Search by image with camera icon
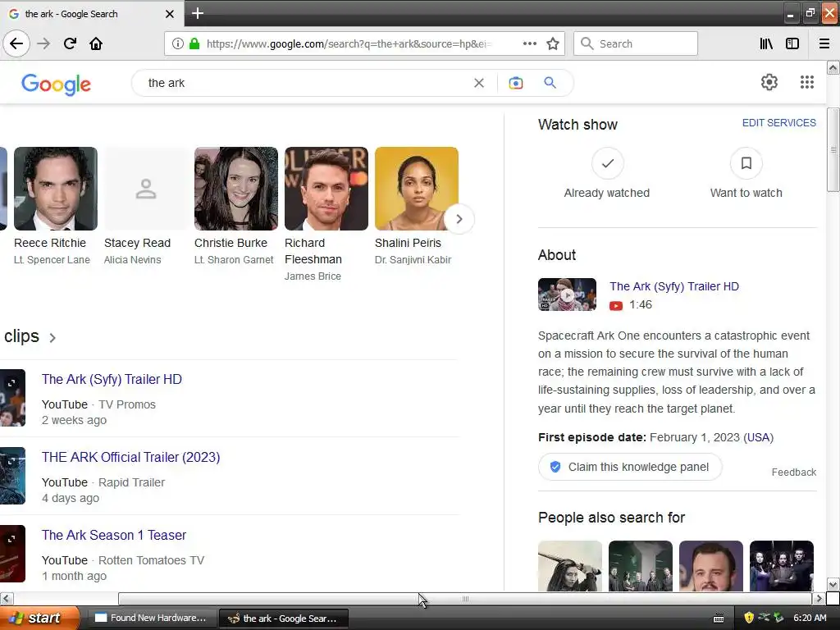 point(515,83)
